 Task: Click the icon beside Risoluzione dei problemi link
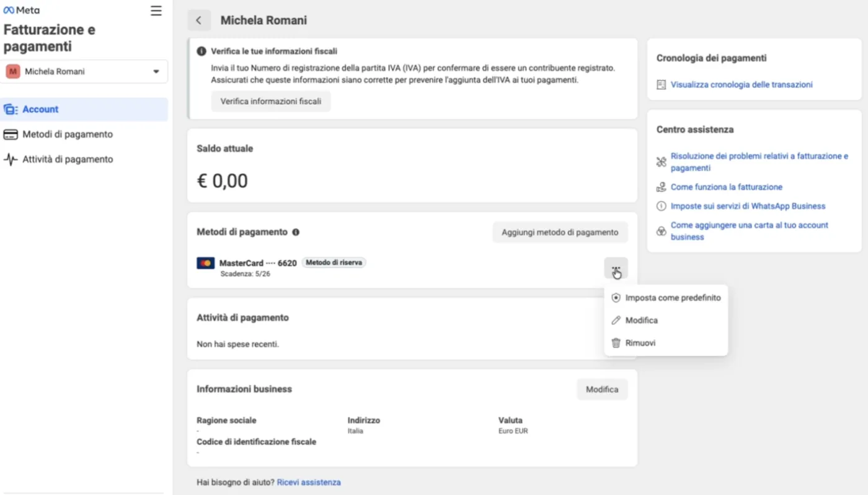coord(661,162)
